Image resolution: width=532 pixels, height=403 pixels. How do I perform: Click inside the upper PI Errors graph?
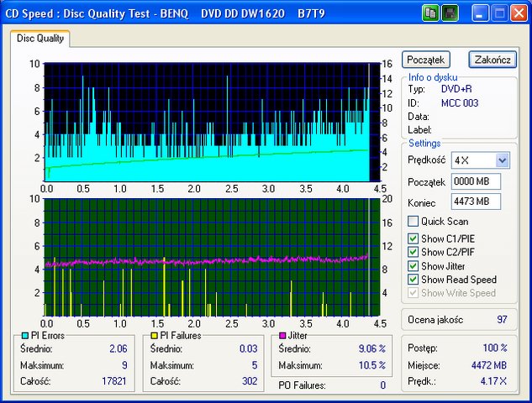point(212,122)
